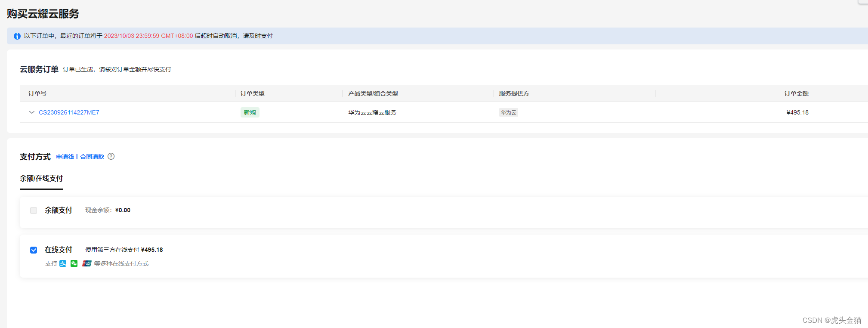Click the 使用第三方在线支付 ¥495.18 text

[x=124, y=250]
